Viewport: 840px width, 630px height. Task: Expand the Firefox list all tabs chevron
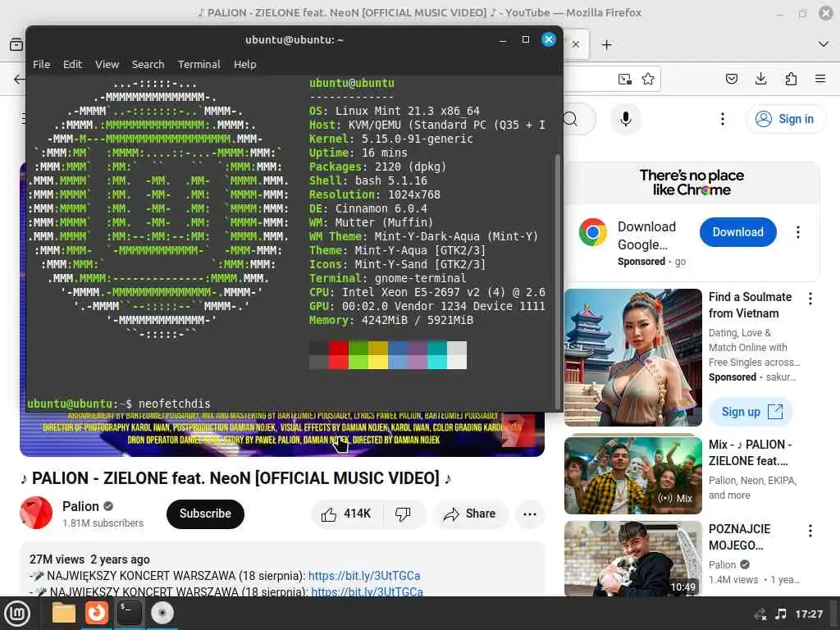[824, 44]
